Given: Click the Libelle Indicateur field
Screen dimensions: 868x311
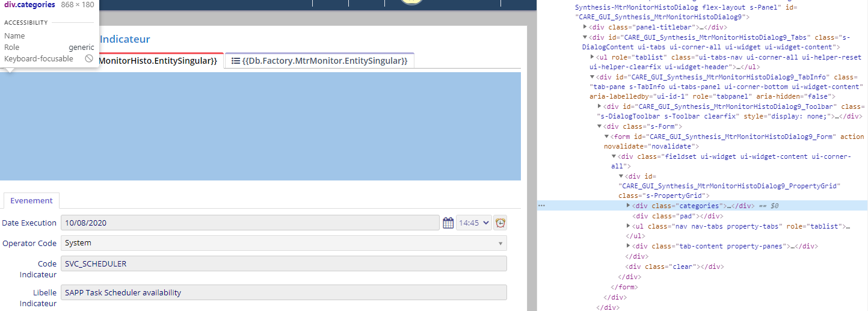Looking at the screenshot, I should click(284, 292).
